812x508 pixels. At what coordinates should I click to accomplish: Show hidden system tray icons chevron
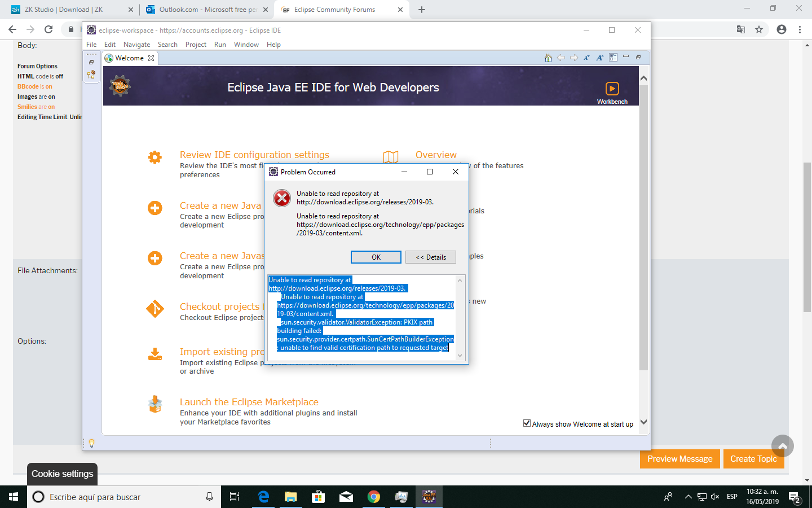(x=688, y=497)
